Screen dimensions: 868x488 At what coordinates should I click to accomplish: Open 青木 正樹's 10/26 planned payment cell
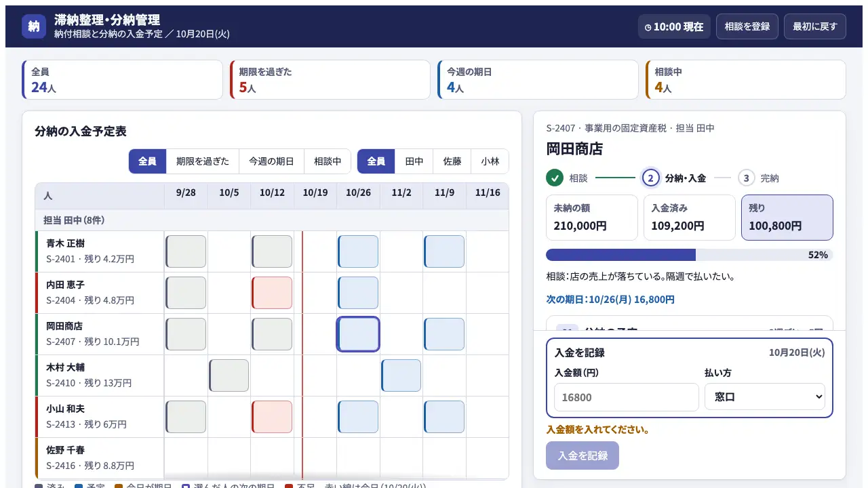[x=358, y=251]
